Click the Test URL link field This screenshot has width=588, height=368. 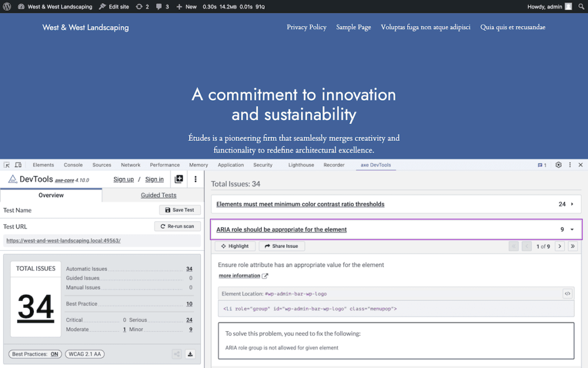click(x=63, y=240)
